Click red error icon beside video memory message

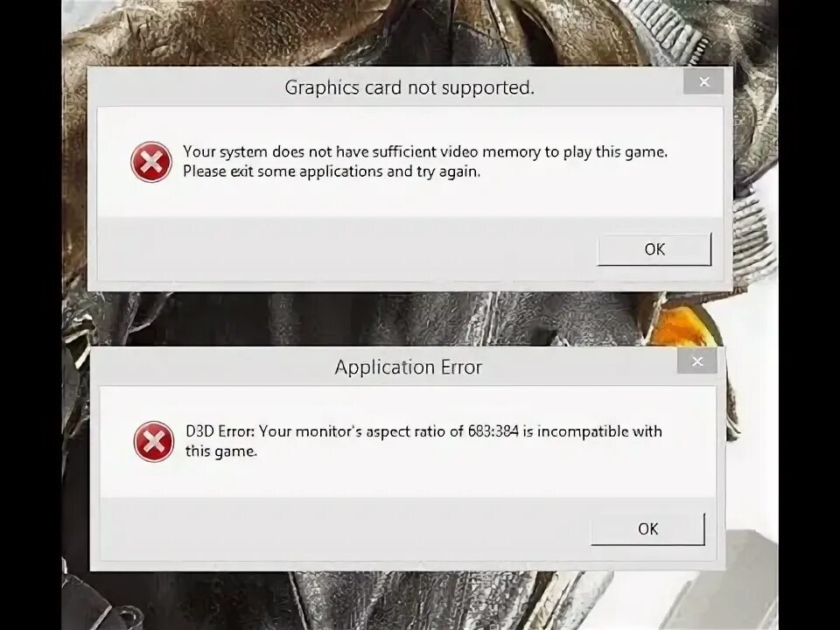coord(151,162)
